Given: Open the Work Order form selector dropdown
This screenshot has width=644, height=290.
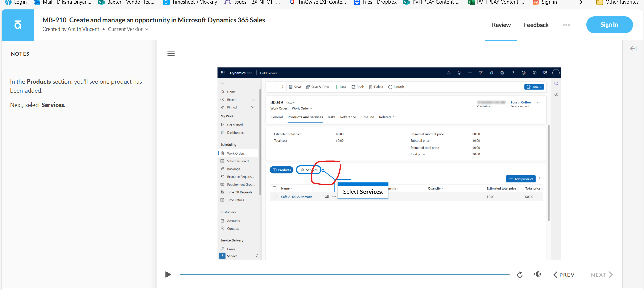Looking at the screenshot, I should pos(302,108).
